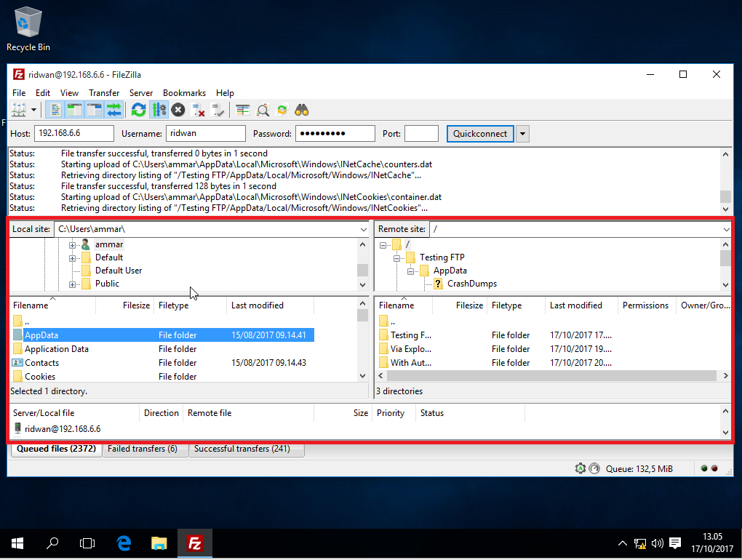The width and height of the screenshot is (742, 560).
Task: Select the Cookies folder in local list
Action: [161, 376]
